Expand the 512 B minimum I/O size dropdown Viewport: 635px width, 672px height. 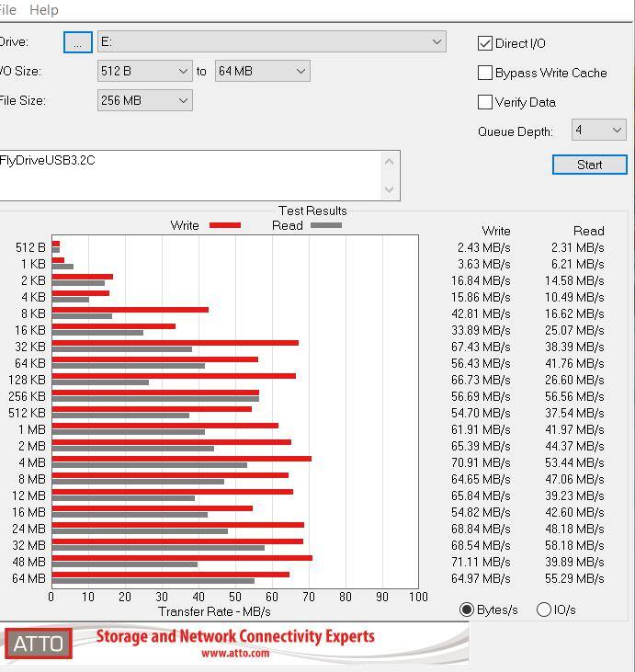[144, 71]
